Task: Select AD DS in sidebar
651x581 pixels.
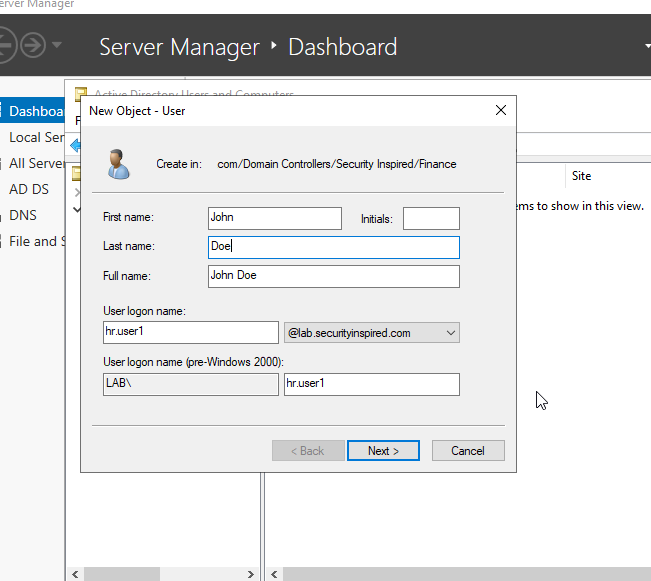Action: (29, 189)
